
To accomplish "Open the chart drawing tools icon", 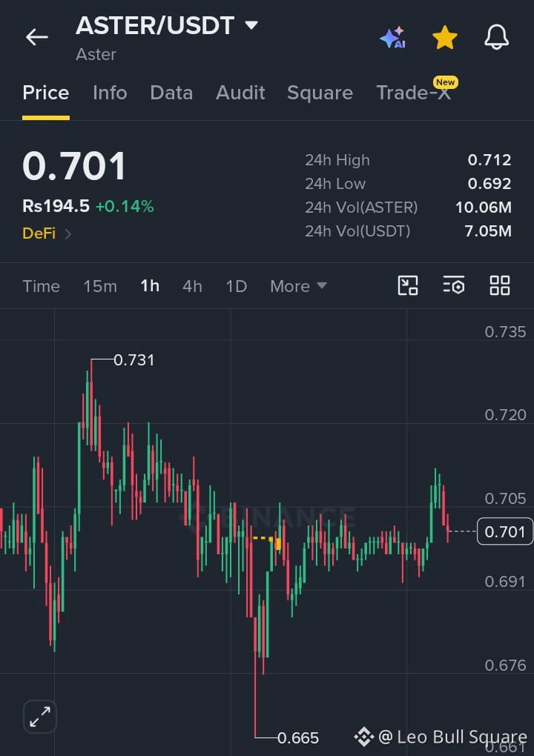I will pyautogui.click(x=408, y=285).
